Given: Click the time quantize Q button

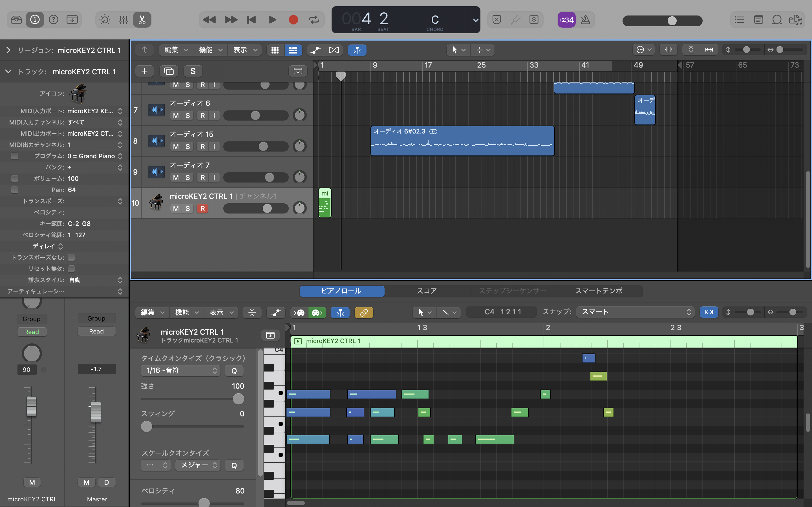Looking at the screenshot, I should tap(234, 370).
